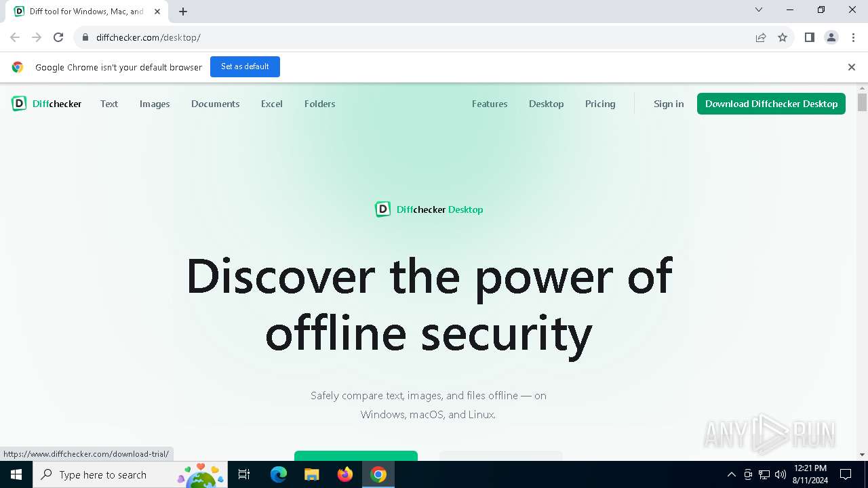Open Documents menu item
Viewport: 868px width, 488px height.
pos(216,104)
